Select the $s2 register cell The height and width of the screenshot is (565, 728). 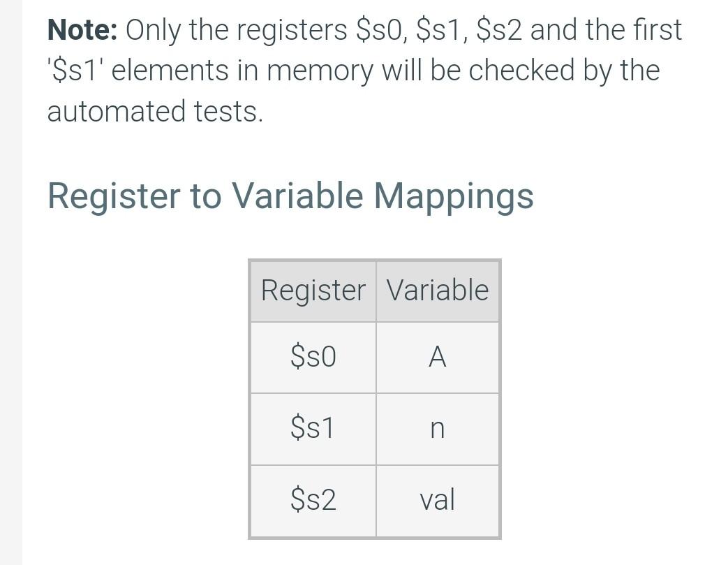click(313, 501)
